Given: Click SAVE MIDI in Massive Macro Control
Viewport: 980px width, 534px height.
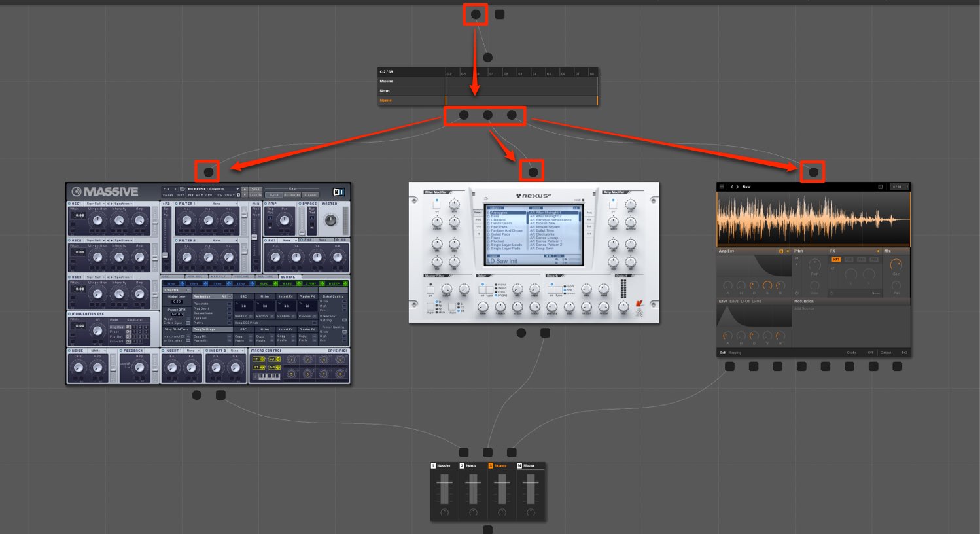Looking at the screenshot, I should point(338,351).
